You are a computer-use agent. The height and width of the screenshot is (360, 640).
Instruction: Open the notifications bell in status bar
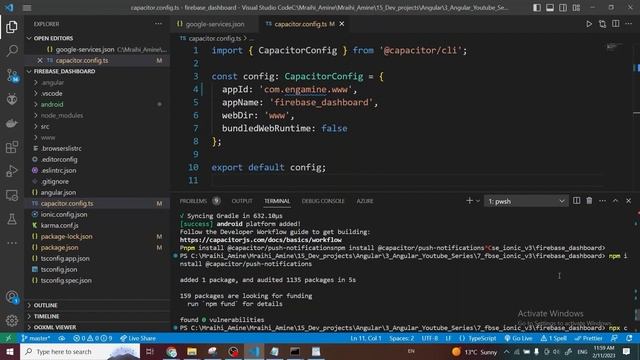(629, 338)
